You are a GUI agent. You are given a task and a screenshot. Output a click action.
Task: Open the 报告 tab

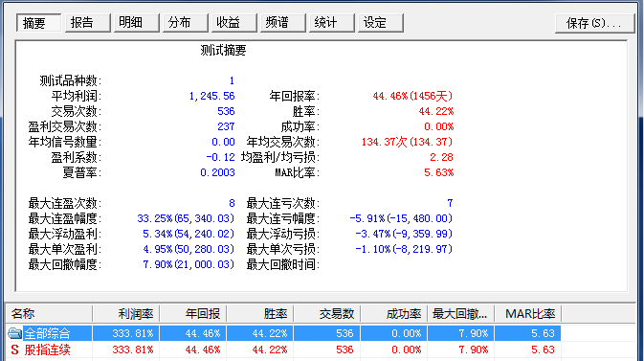(87, 23)
